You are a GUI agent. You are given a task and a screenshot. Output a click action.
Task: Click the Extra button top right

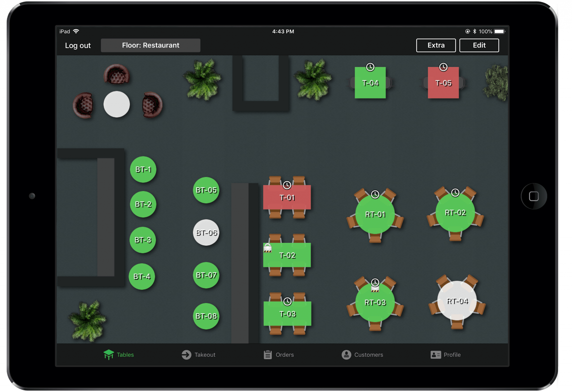[x=435, y=45]
